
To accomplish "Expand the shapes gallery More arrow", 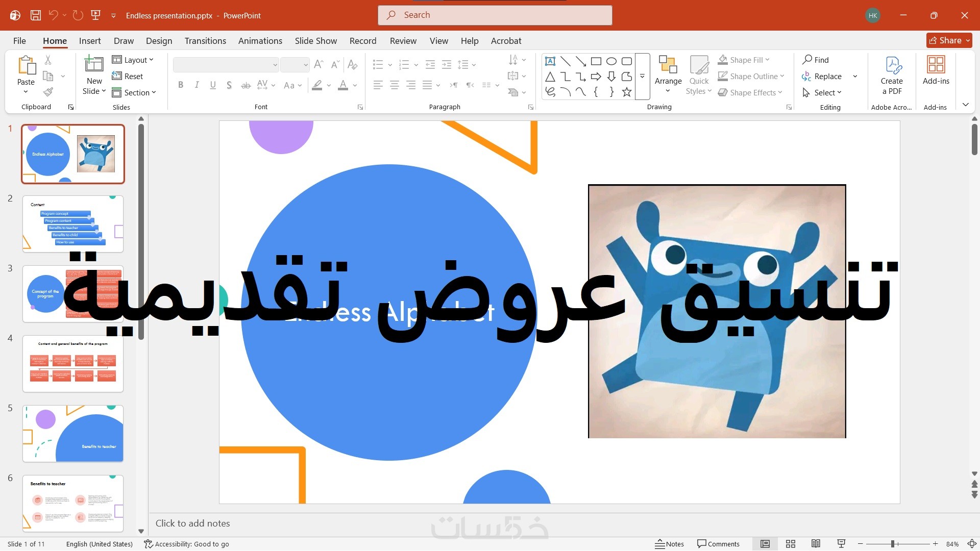I will (x=643, y=77).
